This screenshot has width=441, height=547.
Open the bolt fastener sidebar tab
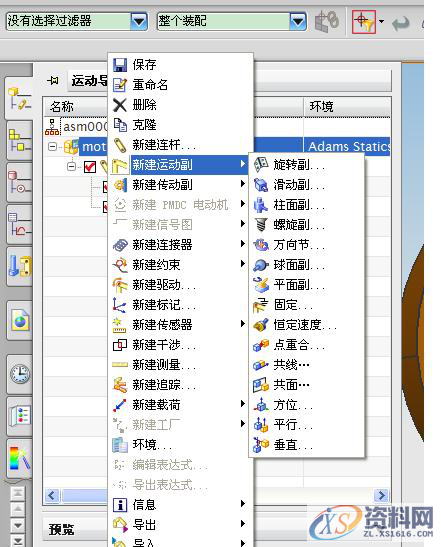(20, 267)
